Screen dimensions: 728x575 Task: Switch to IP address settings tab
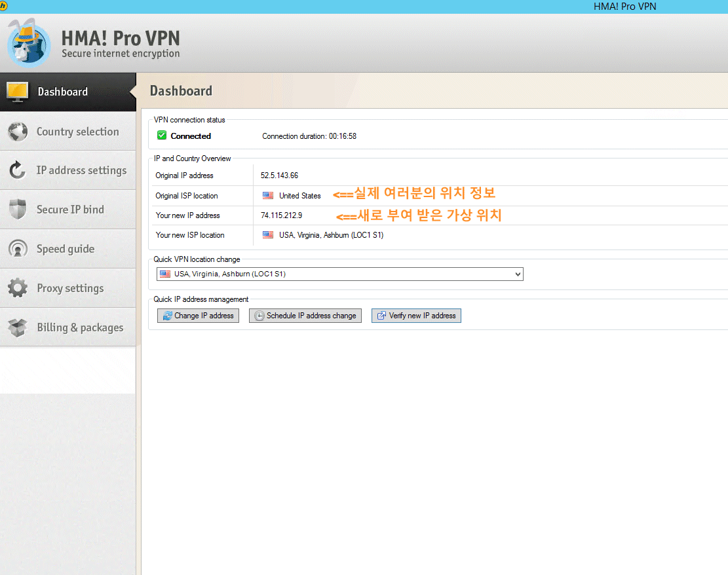point(81,171)
